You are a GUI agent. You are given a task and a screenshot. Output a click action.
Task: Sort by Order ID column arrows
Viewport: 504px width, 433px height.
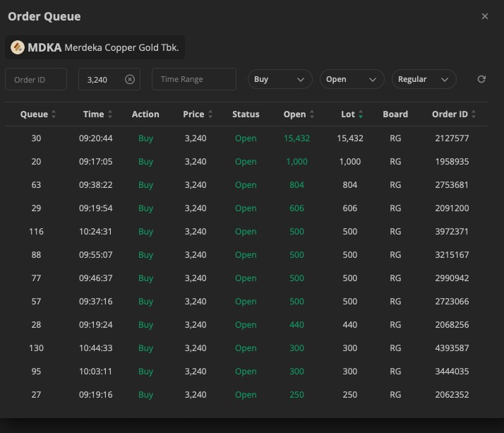474,114
